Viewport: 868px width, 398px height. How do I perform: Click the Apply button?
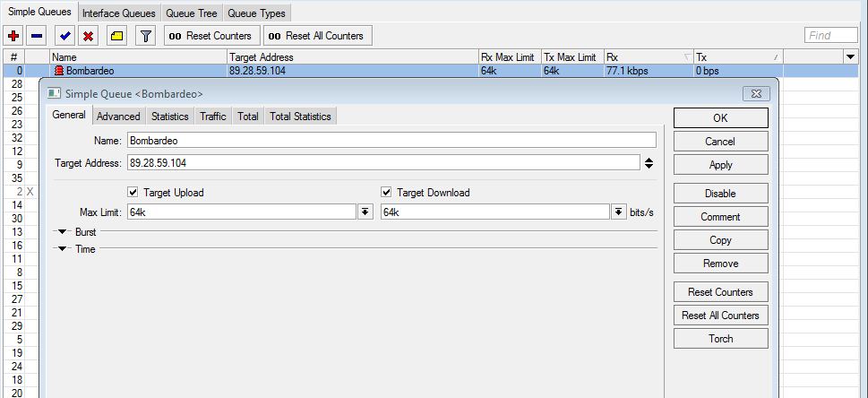click(x=721, y=165)
